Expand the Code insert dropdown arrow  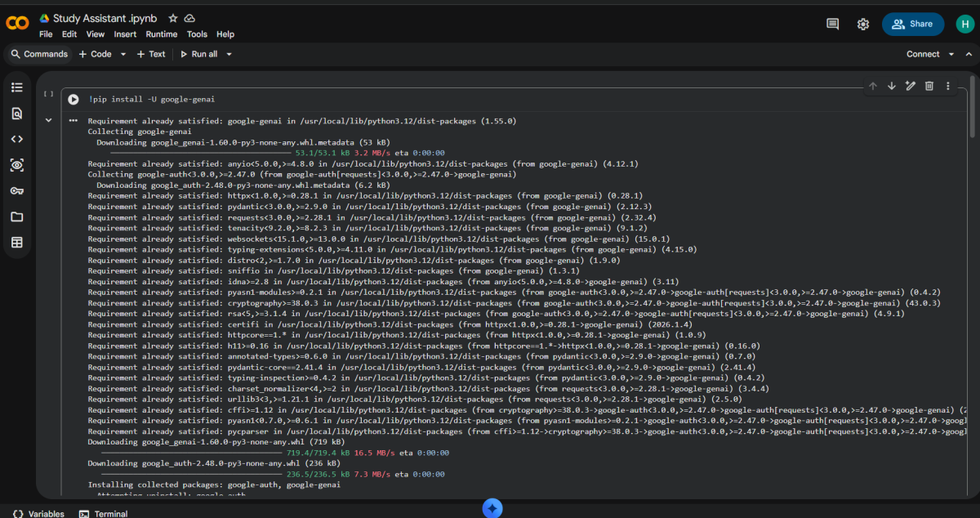pyautogui.click(x=123, y=54)
